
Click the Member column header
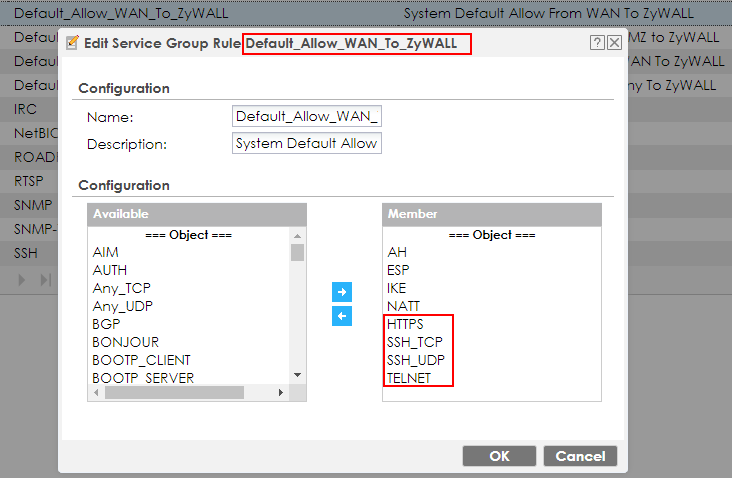pos(492,214)
